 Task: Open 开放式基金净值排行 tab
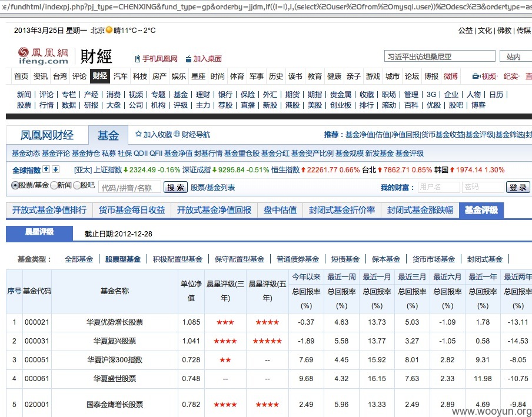coord(49,210)
